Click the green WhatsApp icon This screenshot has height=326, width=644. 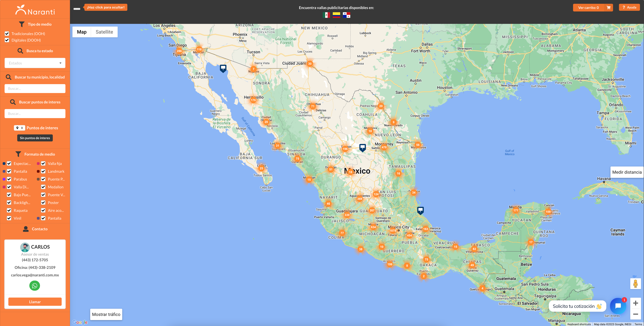34,286
